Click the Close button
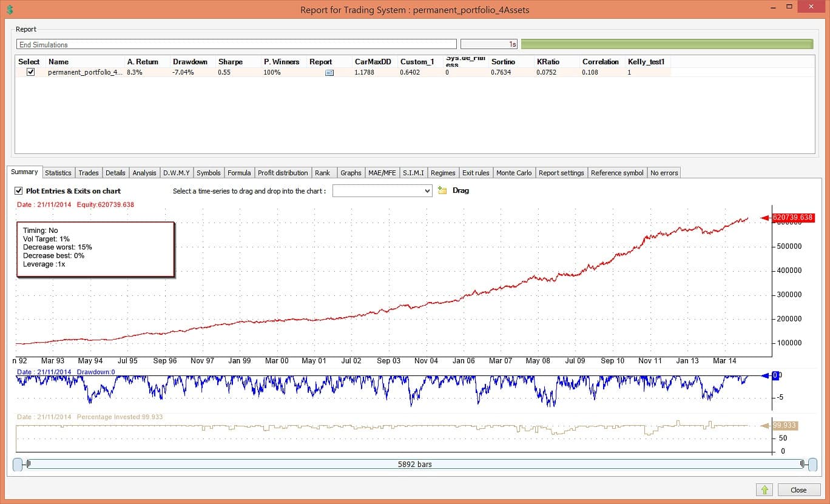The width and height of the screenshot is (830, 504). point(798,489)
